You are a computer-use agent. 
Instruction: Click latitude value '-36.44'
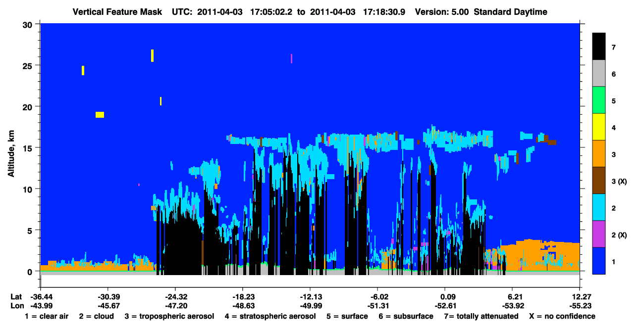pos(41,297)
